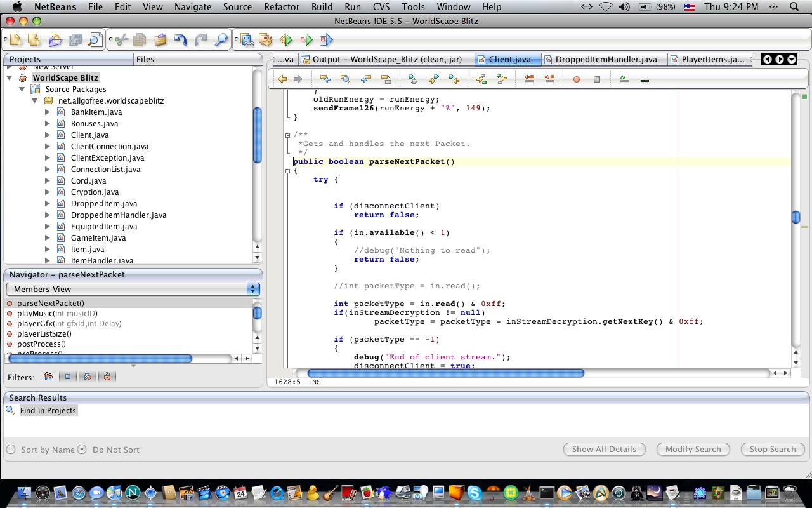Select EquiptedItem.java in the project tree
The image size is (812, 508).
tap(104, 226)
